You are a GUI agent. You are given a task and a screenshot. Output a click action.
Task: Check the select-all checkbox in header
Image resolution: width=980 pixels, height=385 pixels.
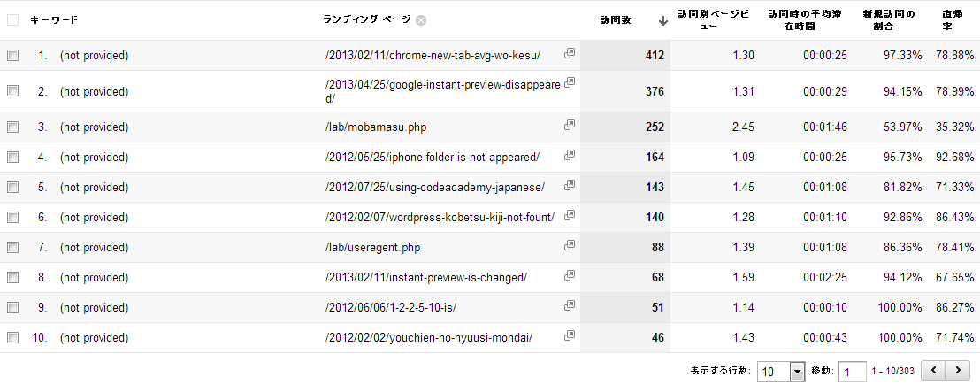[12, 20]
